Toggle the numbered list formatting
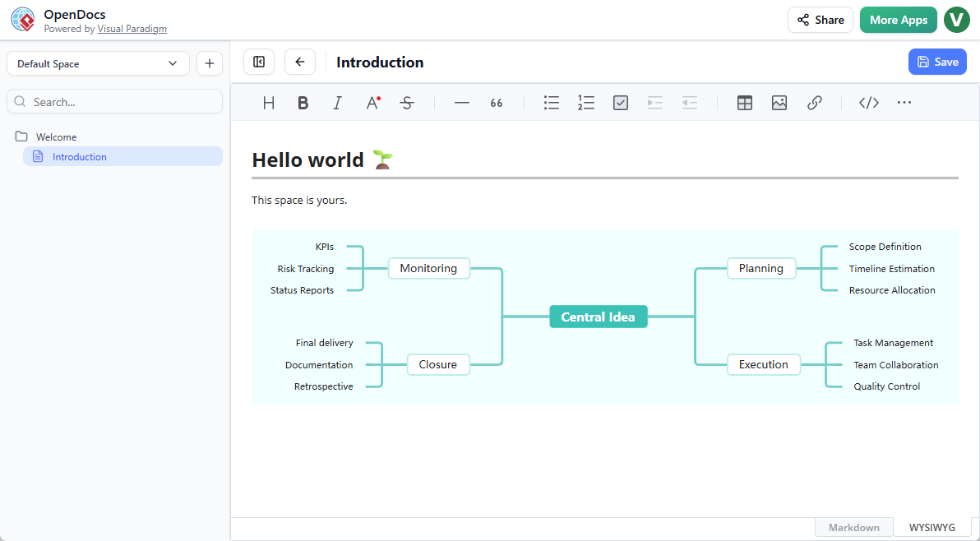Screen dimensions: 980x541 coord(585,102)
